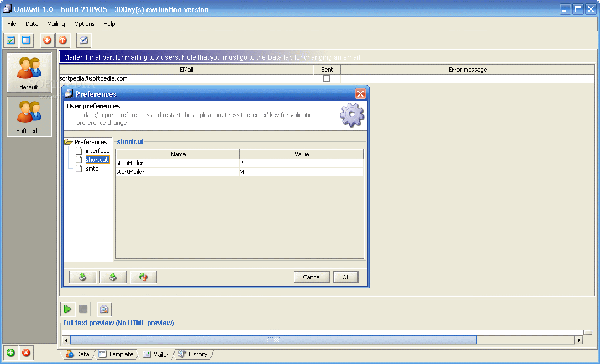This screenshot has height=364, width=600.
Task: Click the red down-arrow toolbar icon
Action: 47,40
